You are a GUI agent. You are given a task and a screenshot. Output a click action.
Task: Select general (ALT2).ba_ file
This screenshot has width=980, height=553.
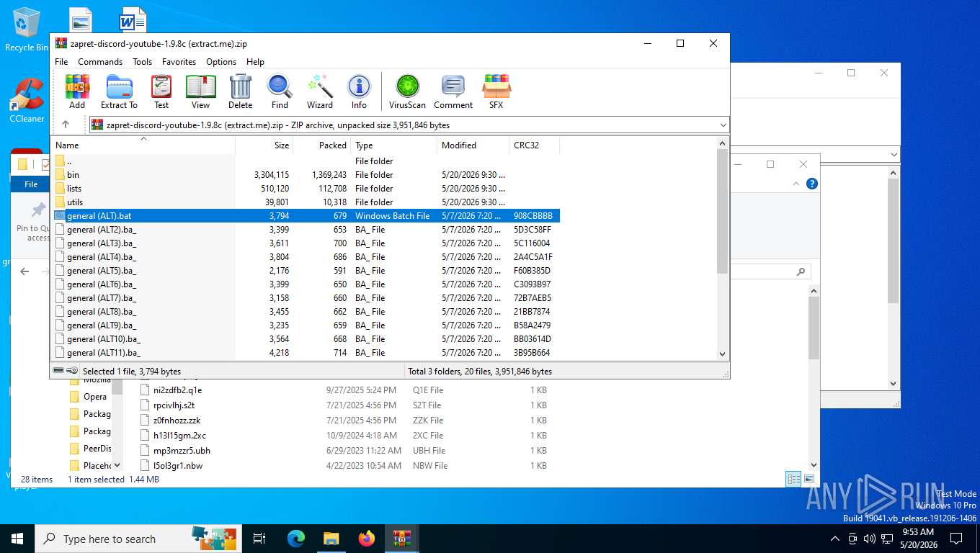[305, 230]
